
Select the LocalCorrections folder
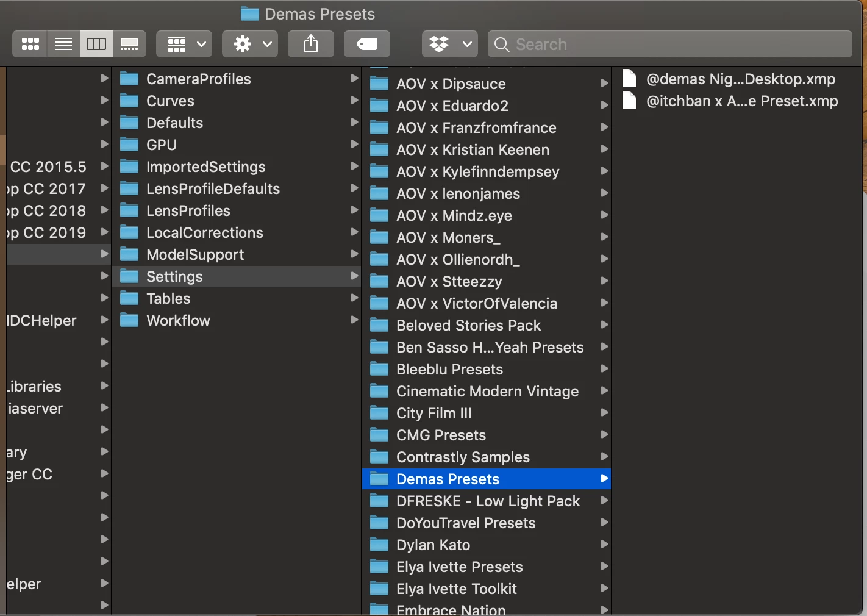click(237, 232)
